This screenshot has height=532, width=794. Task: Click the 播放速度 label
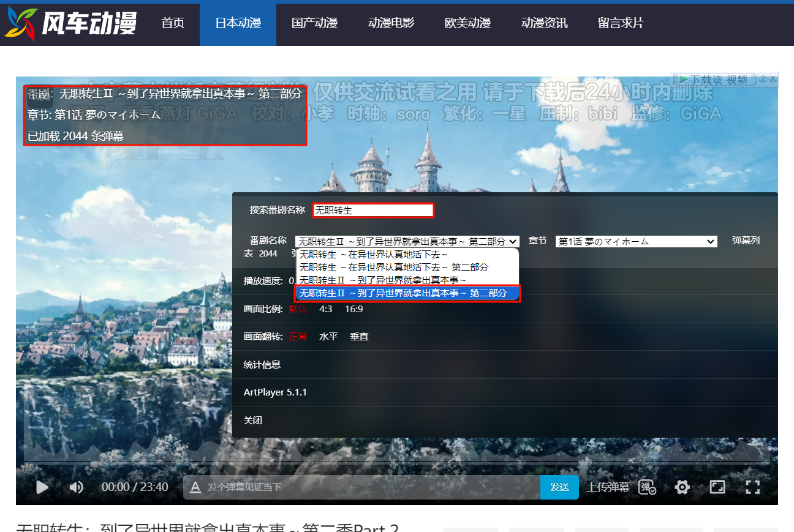tap(263, 281)
